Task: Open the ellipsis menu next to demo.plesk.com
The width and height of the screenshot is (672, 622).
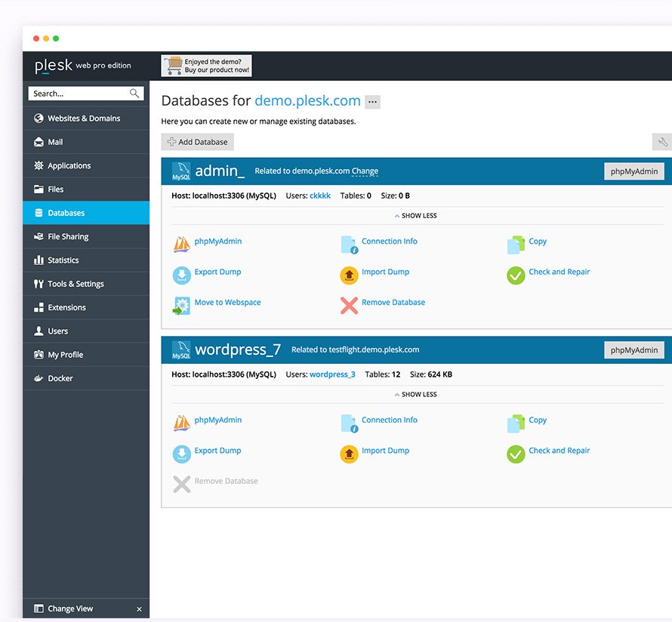Action: click(x=372, y=101)
